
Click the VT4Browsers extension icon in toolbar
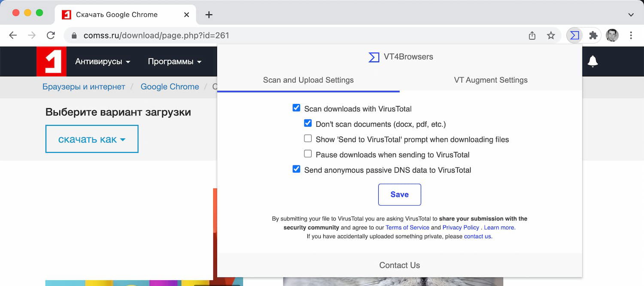(574, 36)
